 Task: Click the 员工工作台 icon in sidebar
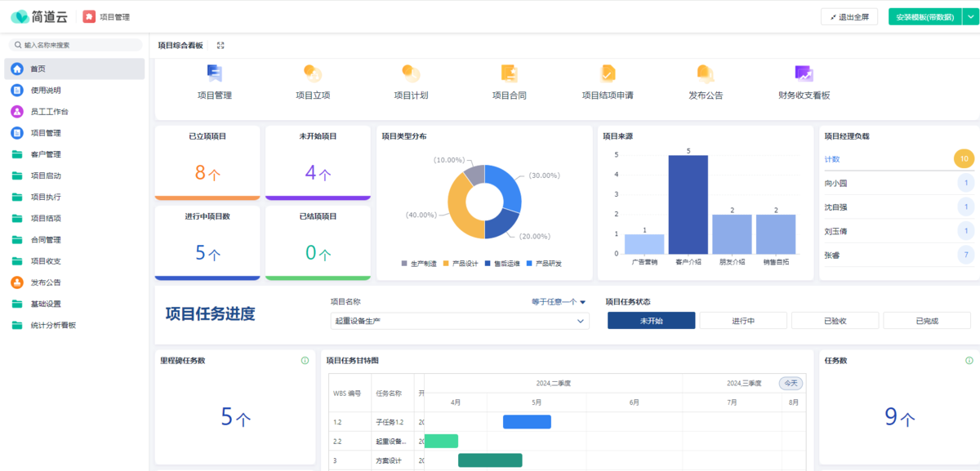point(17,111)
